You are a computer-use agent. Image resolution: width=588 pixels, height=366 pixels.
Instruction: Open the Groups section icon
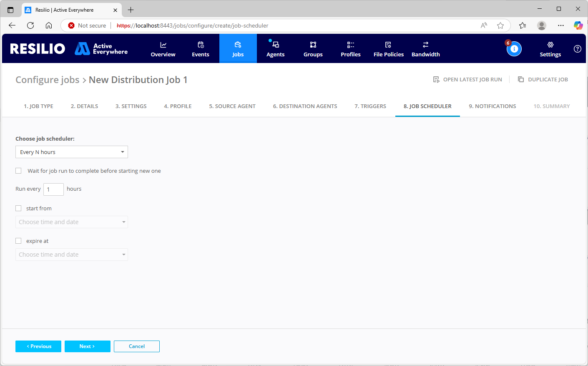tap(313, 45)
